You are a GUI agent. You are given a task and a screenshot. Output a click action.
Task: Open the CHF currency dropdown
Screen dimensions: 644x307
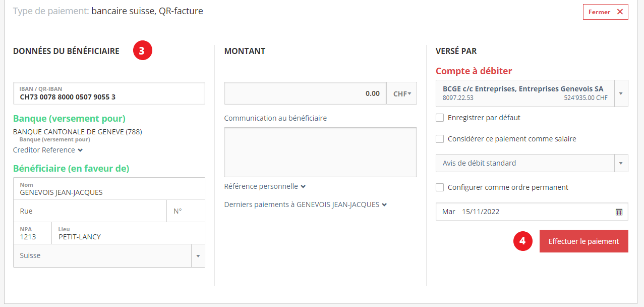[402, 93]
